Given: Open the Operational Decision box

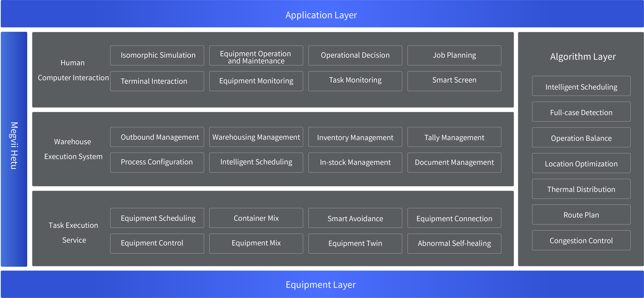Looking at the screenshot, I should click(x=355, y=55).
